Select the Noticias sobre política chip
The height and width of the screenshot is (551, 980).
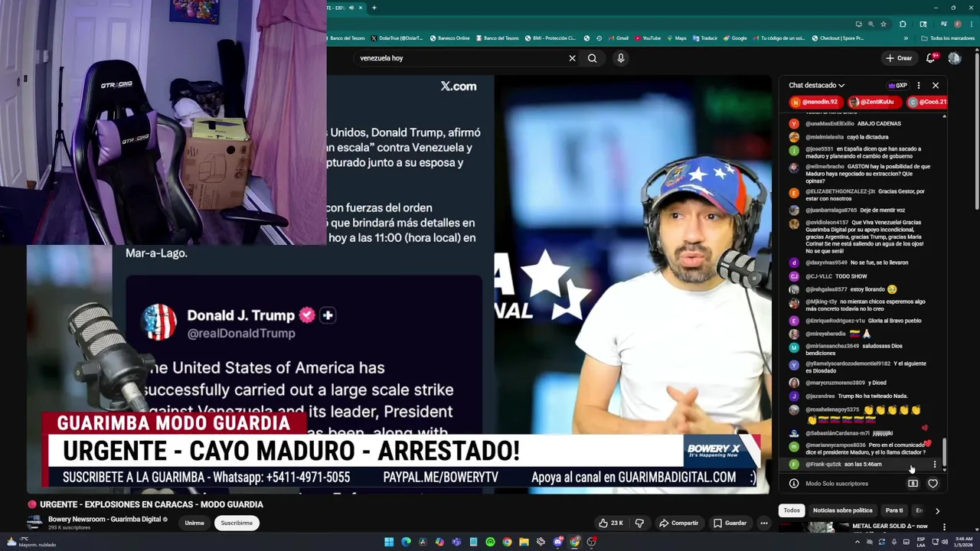842,510
